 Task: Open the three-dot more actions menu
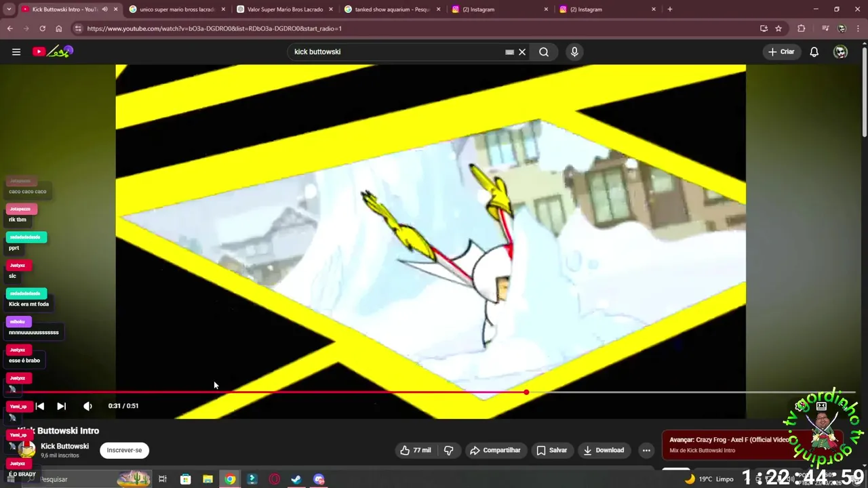pyautogui.click(x=646, y=450)
